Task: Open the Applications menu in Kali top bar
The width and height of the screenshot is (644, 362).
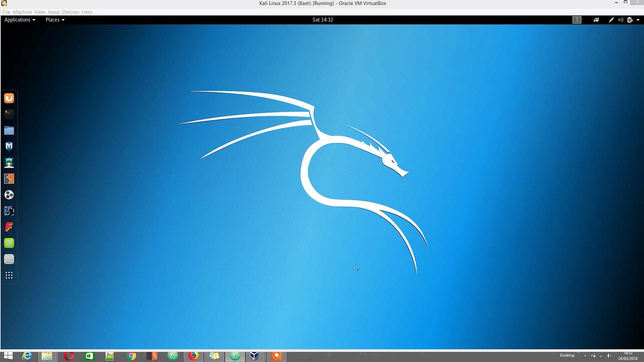Action: (20, 20)
